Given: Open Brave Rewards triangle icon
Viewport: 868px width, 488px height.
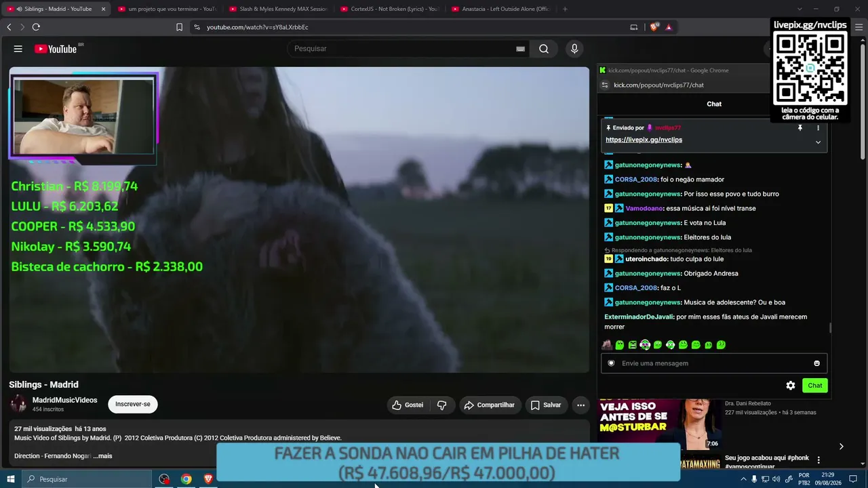Looking at the screenshot, I should pyautogui.click(x=669, y=27).
